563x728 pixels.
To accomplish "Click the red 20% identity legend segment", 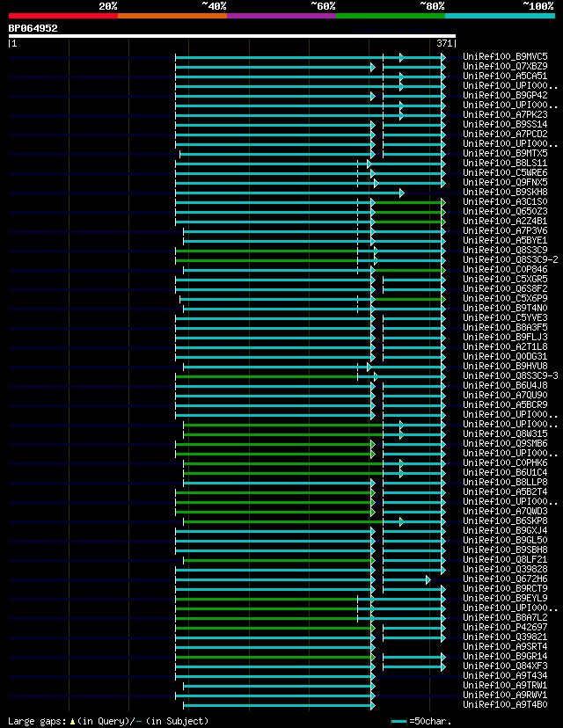I will [x=63, y=16].
